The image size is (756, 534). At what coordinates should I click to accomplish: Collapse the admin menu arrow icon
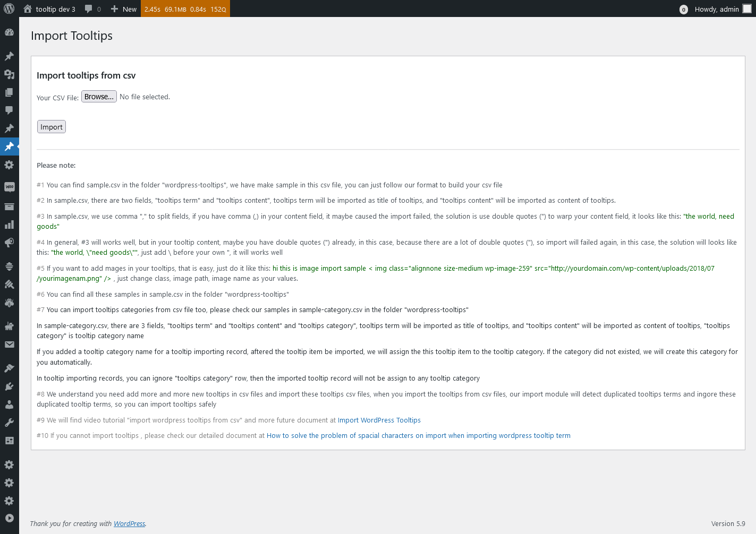pyautogui.click(x=9, y=518)
